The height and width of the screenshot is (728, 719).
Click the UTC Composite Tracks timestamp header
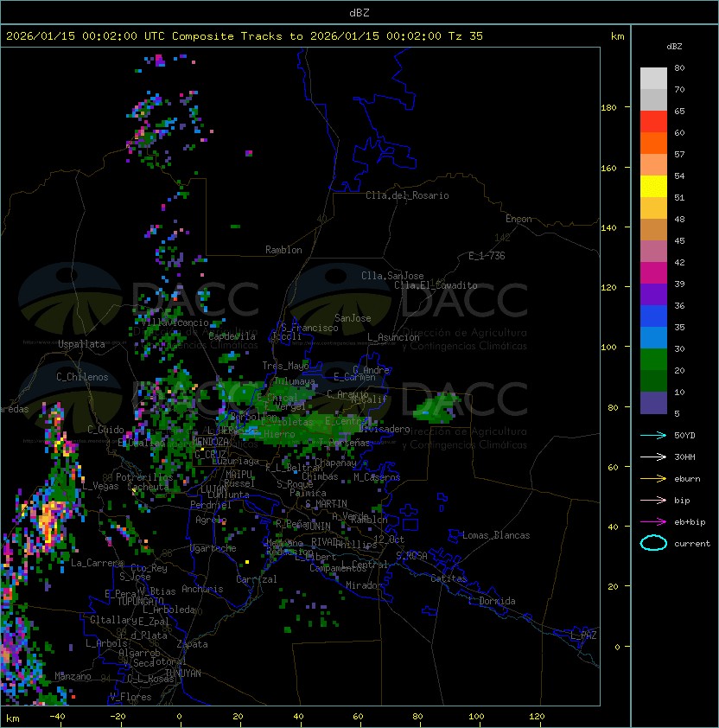[x=245, y=35]
